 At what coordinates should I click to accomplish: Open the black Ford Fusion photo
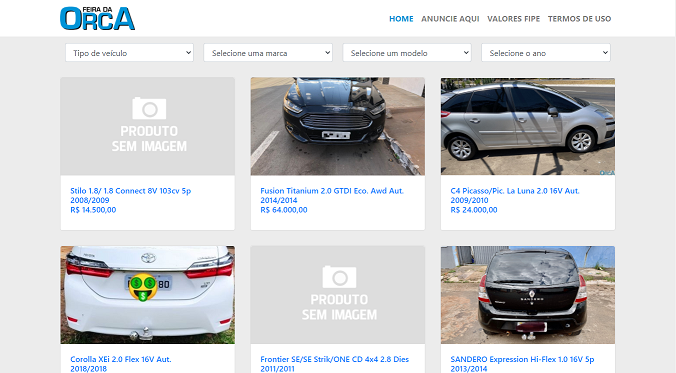[x=338, y=126]
